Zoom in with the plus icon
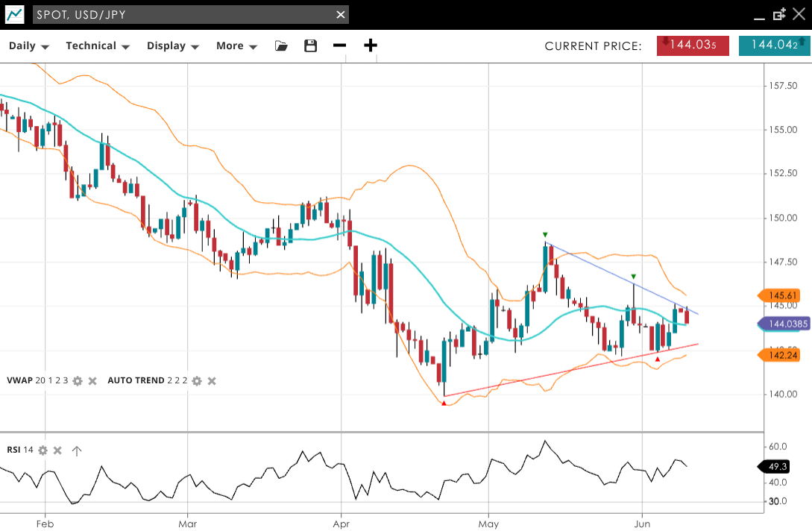The height and width of the screenshot is (531, 812). 371,46
